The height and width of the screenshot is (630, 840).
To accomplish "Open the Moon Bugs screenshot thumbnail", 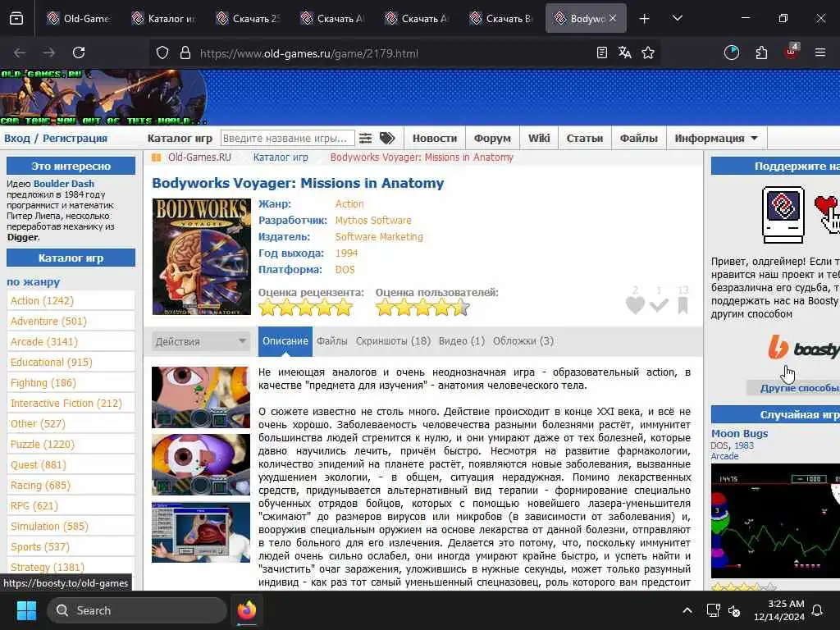I will 775,521.
